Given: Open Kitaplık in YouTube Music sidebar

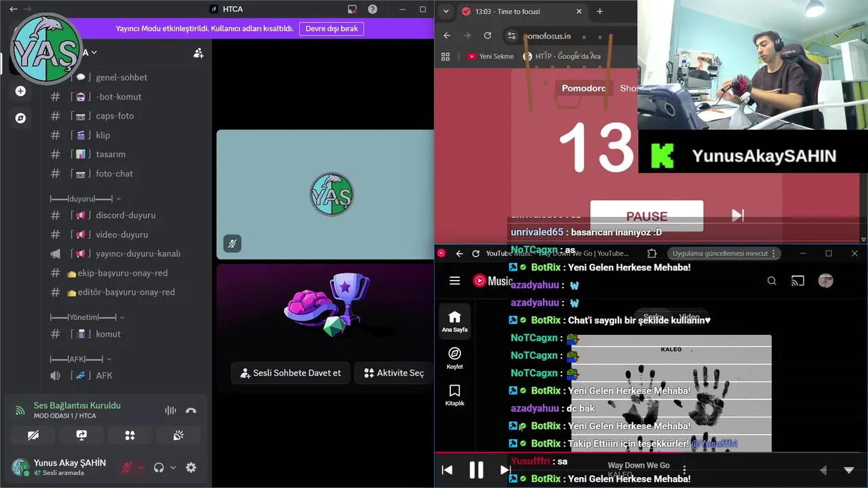Looking at the screenshot, I should pyautogui.click(x=455, y=395).
